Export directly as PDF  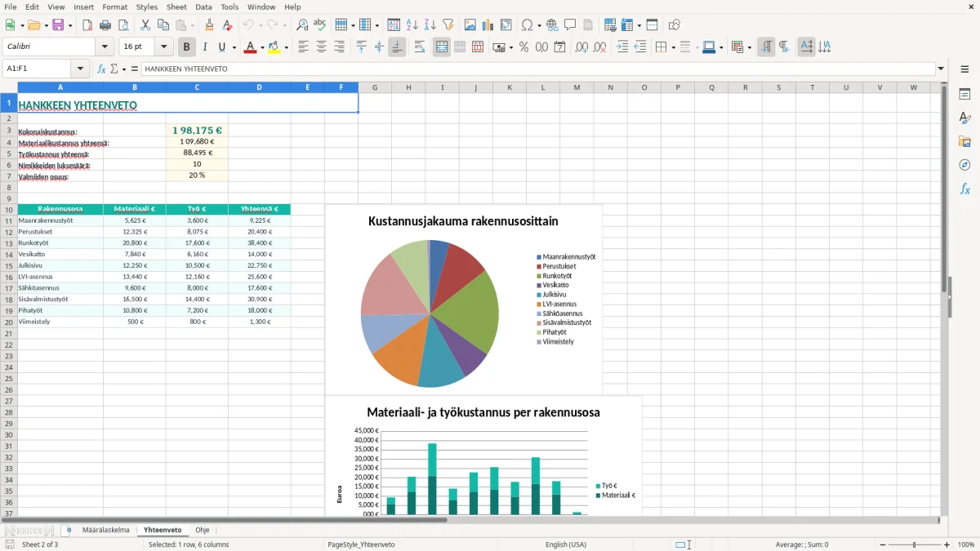pos(87,25)
